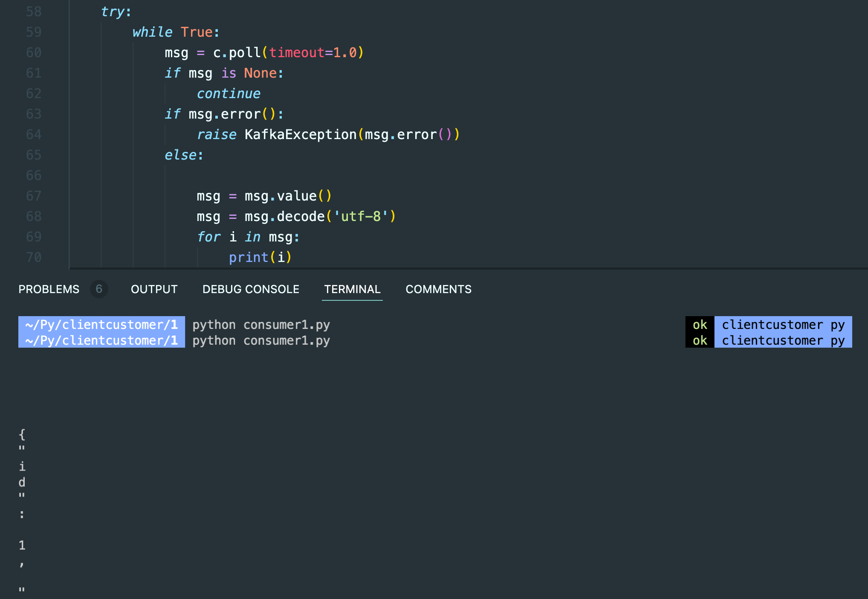This screenshot has width=868, height=599.
Task: Click the highlighted ~/Py/clientcustomer/1 prompt
Action: click(101, 325)
